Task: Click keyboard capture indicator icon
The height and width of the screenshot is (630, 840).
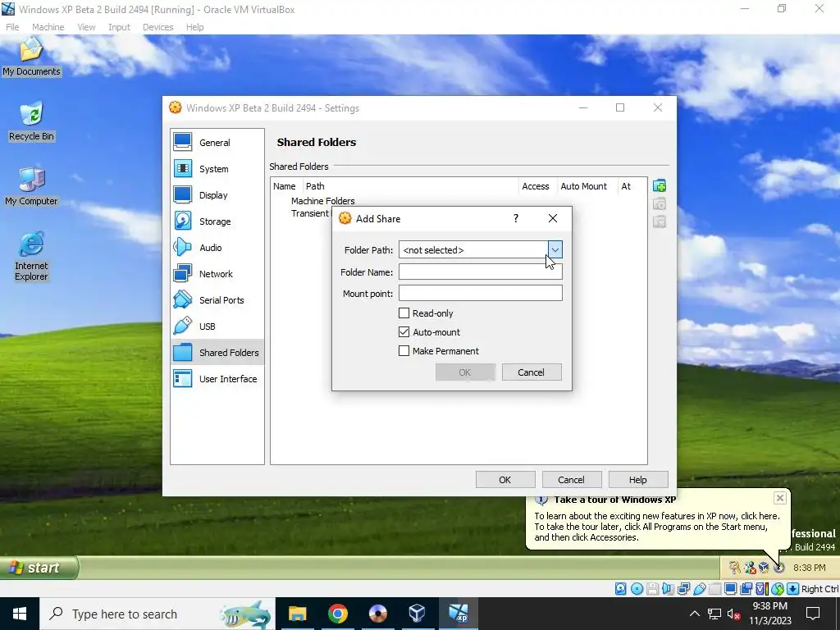Action: pyautogui.click(x=793, y=589)
